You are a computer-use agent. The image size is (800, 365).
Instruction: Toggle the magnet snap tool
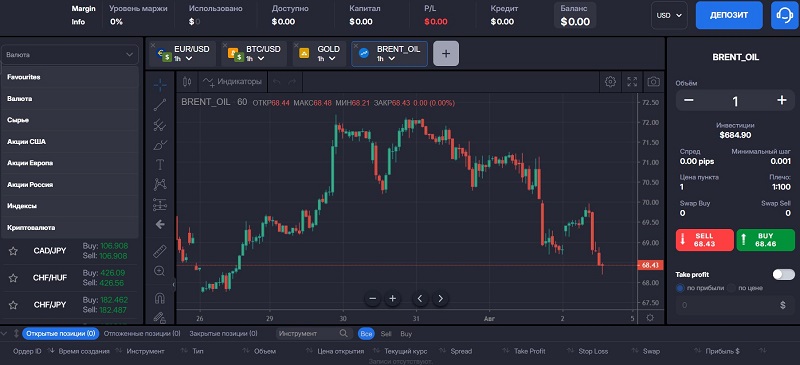[160, 298]
